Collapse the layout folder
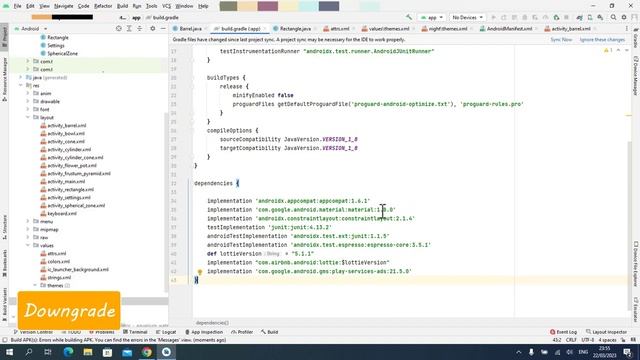640x360 pixels. click(28, 118)
